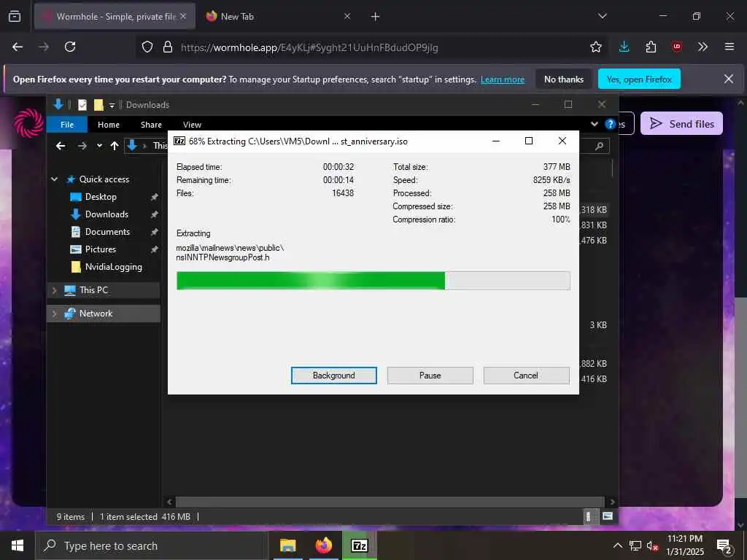Click No thanks on startup prompt
The height and width of the screenshot is (560, 747).
click(564, 79)
